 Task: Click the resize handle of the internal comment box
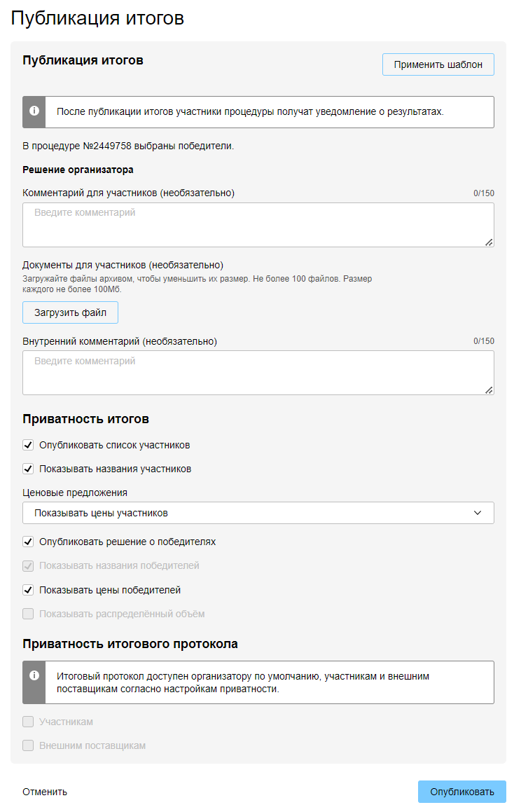click(x=489, y=390)
